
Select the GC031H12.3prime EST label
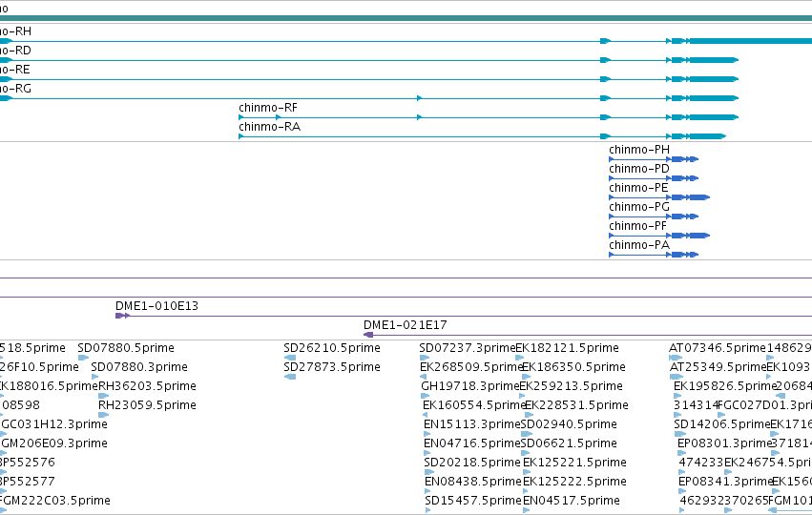pos(54,424)
